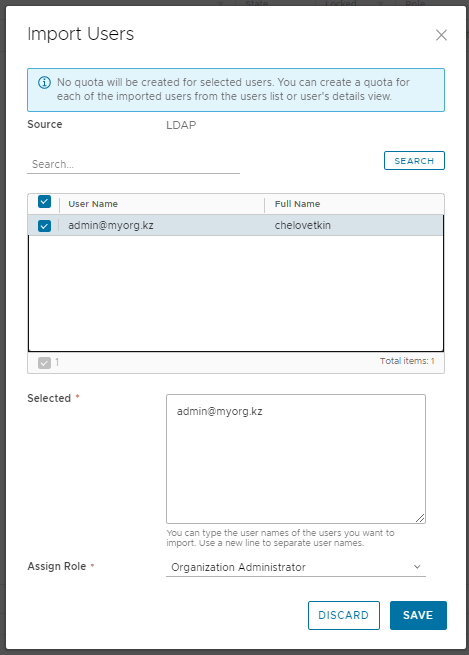Sort by User Name column header
Viewport: 469px width, 655px height.
coord(93,204)
